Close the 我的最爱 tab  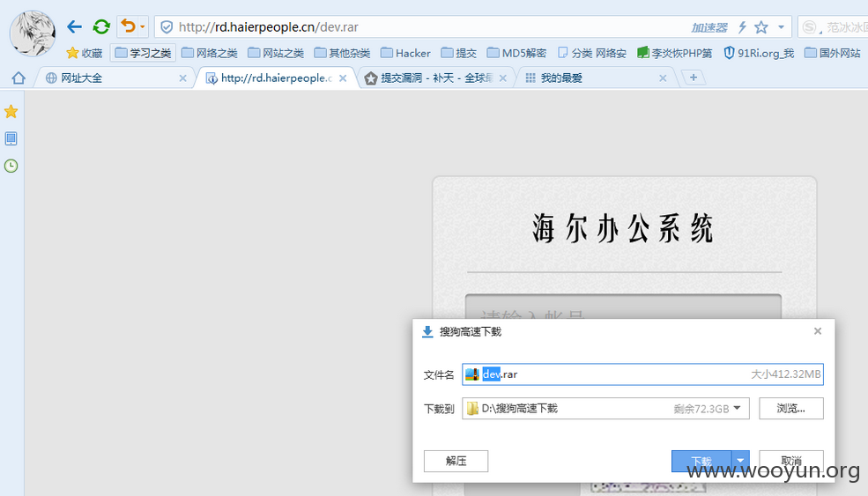click(664, 78)
